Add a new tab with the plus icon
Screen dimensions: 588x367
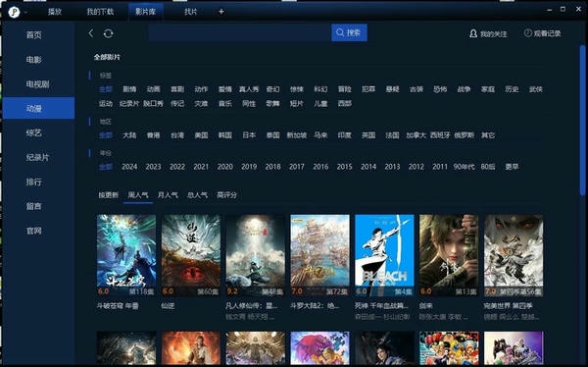point(221,12)
